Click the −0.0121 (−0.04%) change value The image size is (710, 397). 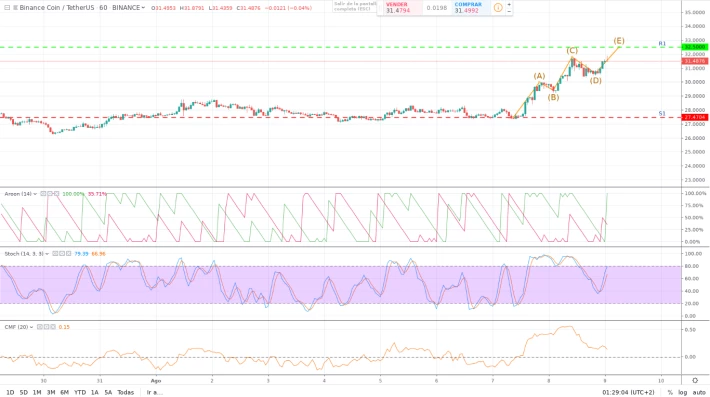pyautogui.click(x=288, y=8)
